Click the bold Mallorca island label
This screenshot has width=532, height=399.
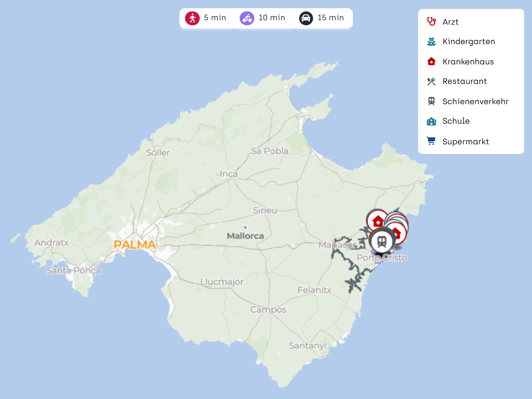point(245,236)
